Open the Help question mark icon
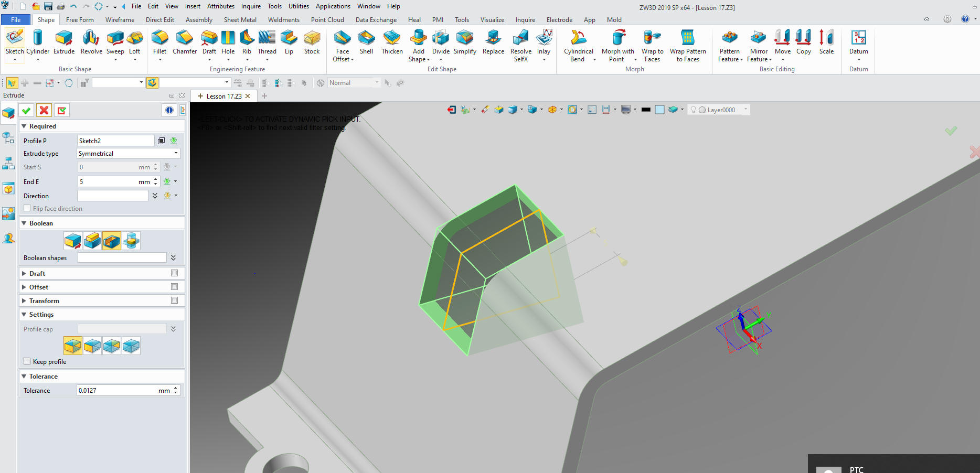980x473 pixels. [x=965, y=19]
